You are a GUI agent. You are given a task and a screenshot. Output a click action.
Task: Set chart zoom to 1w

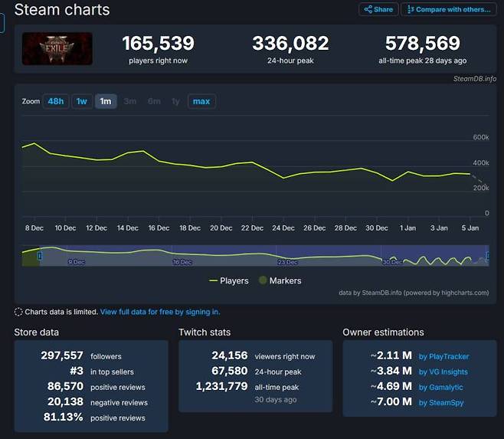(82, 101)
